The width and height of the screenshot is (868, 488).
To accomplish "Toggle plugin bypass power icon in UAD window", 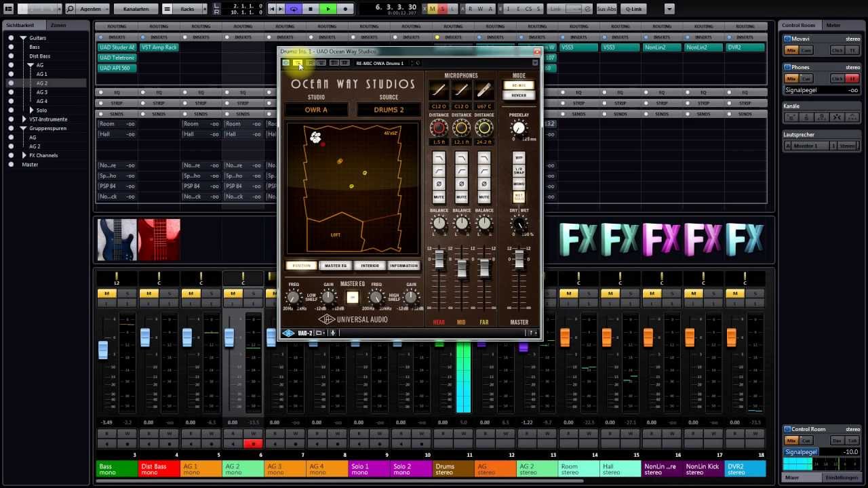I will pyautogui.click(x=286, y=63).
